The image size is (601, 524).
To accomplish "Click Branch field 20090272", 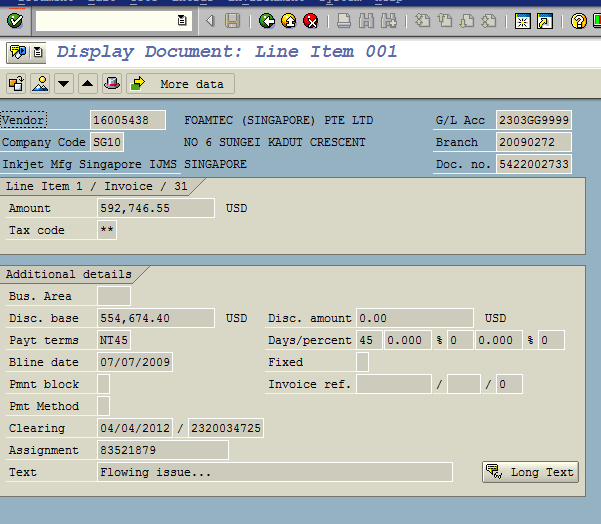I will pos(534,142).
